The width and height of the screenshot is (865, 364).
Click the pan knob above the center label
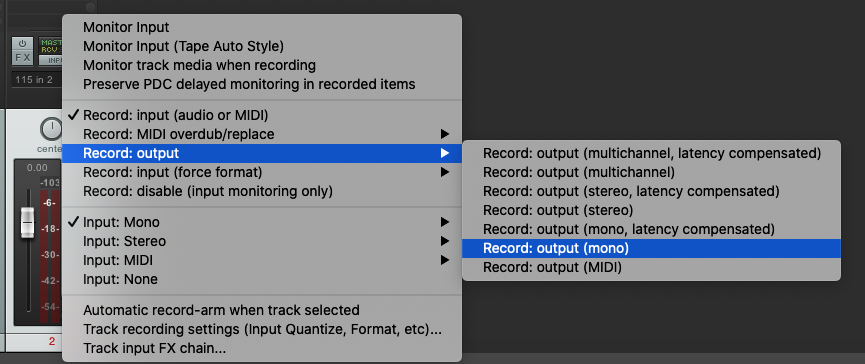[x=51, y=129]
